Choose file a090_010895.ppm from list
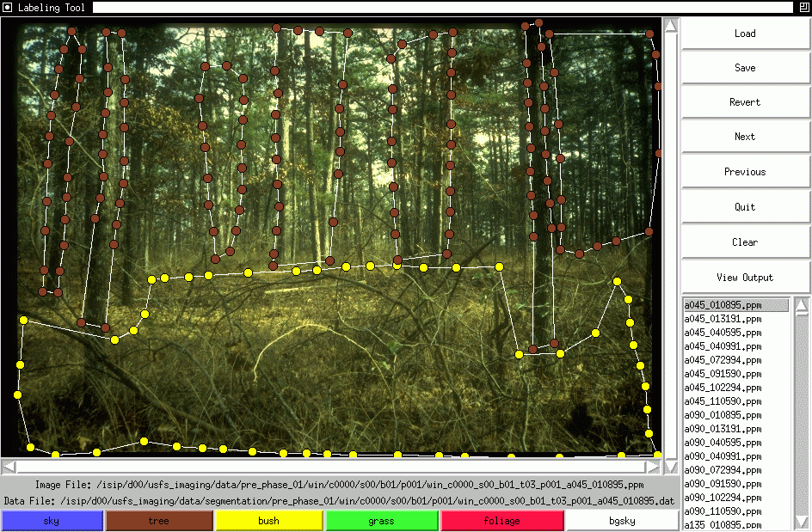 (723, 415)
